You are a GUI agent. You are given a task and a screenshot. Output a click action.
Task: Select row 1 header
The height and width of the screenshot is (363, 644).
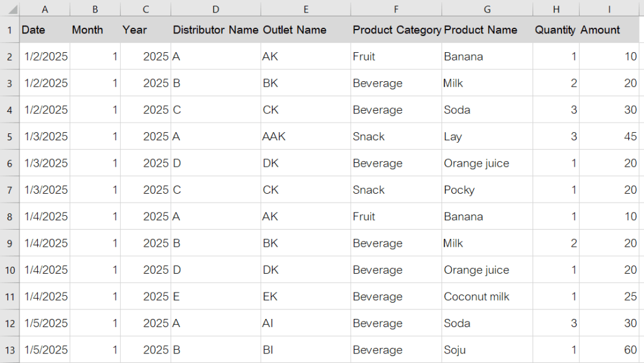(9, 30)
